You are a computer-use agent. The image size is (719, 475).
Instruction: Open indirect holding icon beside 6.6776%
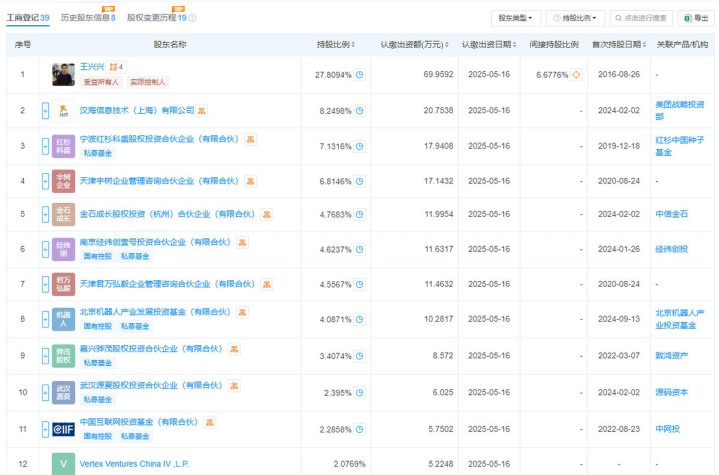(x=576, y=74)
